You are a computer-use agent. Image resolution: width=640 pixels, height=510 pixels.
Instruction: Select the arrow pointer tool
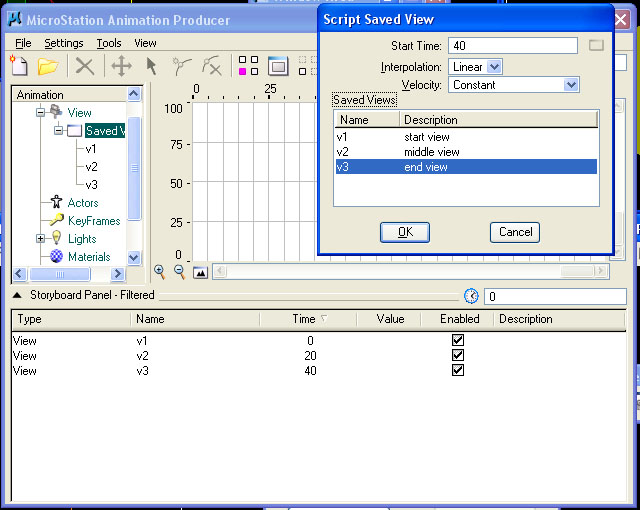pos(151,66)
